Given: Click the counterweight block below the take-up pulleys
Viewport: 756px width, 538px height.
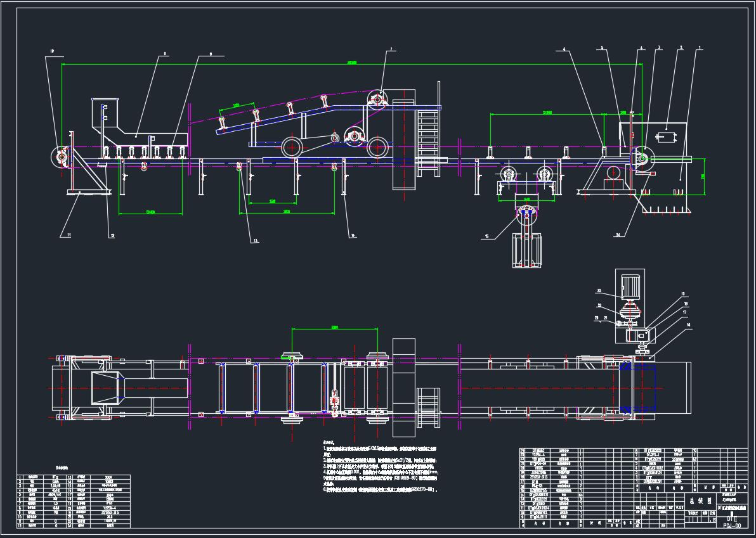Looking at the screenshot, I should [x=526, y=250].
